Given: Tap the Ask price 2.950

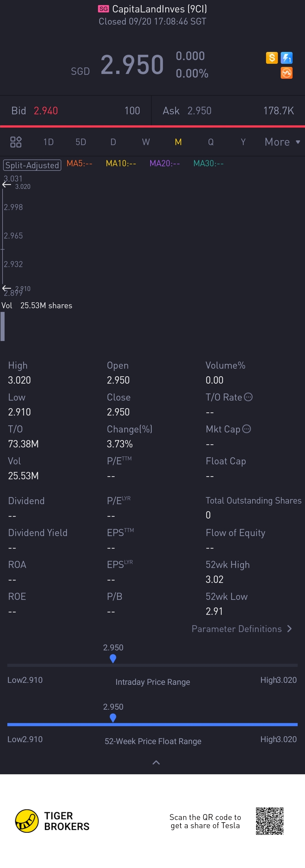Looking at the screenshot, I should click(199, 111).
